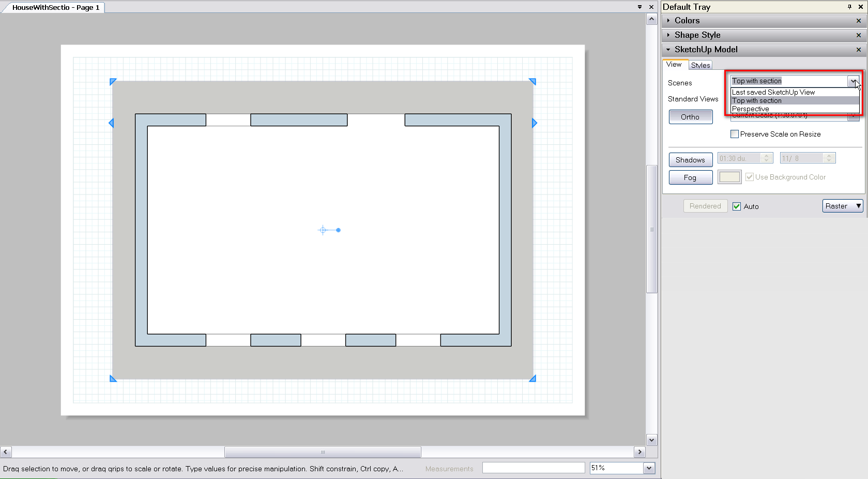Click the vertical scrollbar up arrow
868x479 pixels.
(652, 19)
